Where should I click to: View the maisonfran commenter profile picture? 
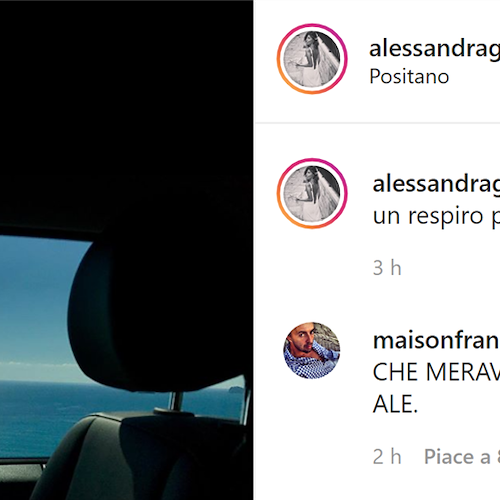(x=312, y=350)
